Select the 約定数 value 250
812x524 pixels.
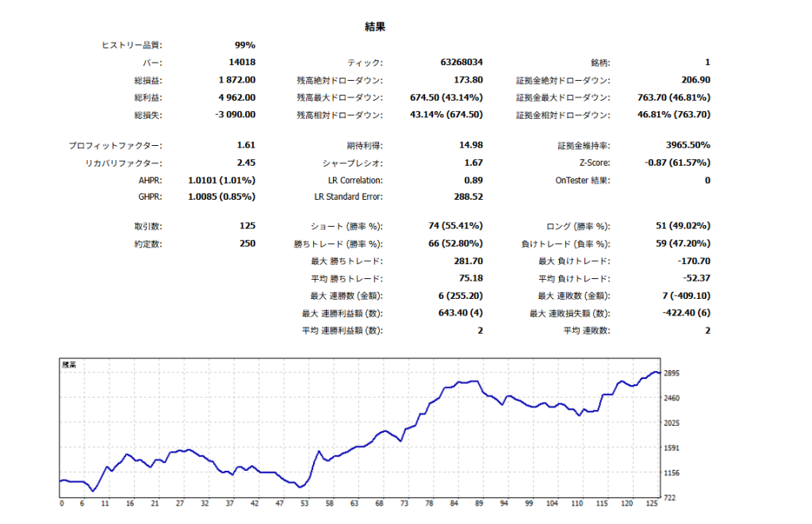tap(247, 243)
